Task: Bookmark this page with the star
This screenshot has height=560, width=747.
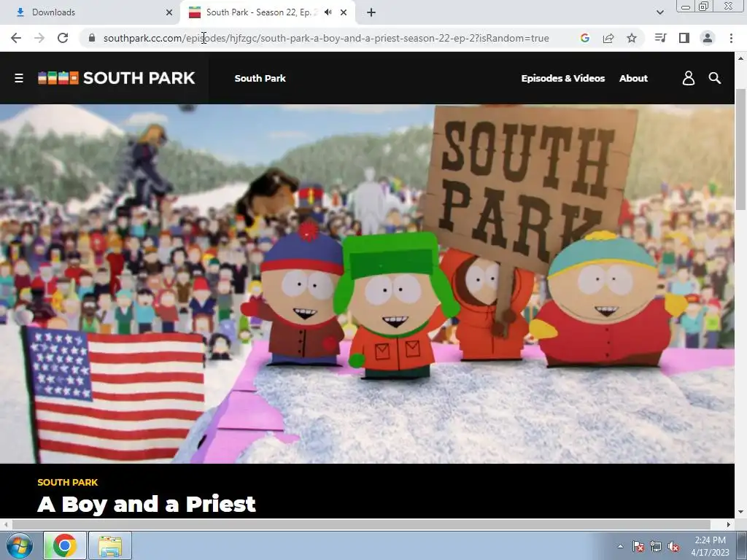Action: (x=632, y=38)
